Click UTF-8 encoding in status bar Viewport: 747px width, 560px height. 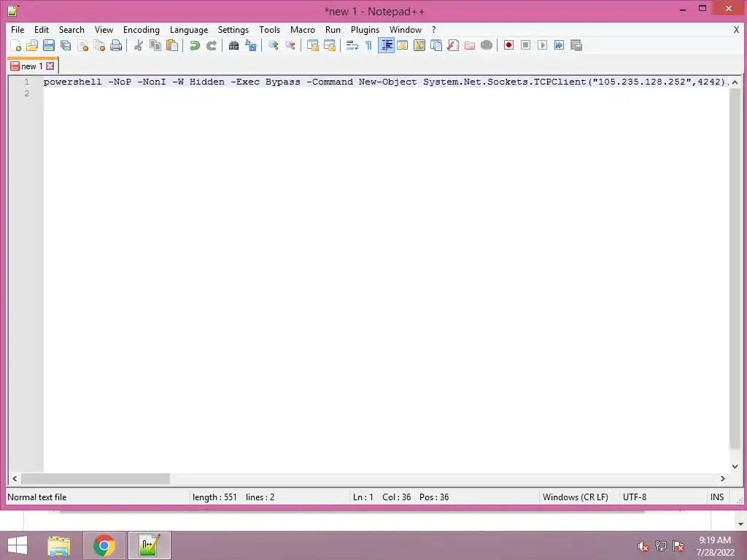point(635,497)
